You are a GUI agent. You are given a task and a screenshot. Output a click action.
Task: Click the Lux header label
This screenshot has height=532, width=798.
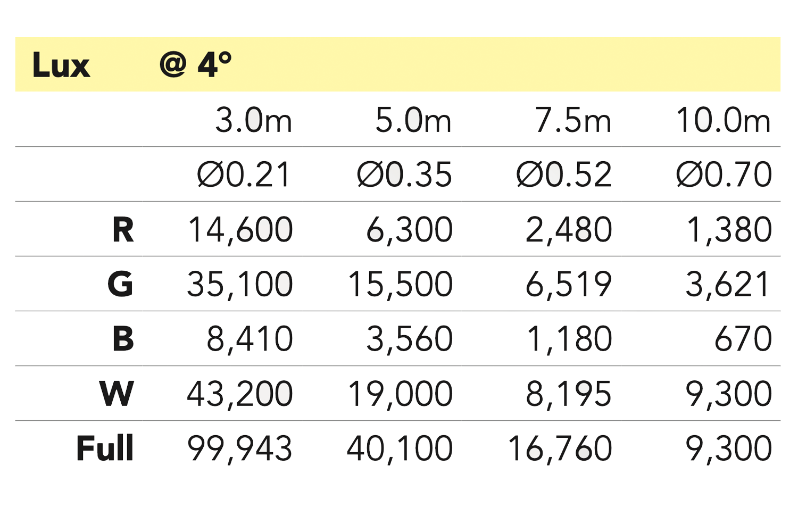[61, 65]
